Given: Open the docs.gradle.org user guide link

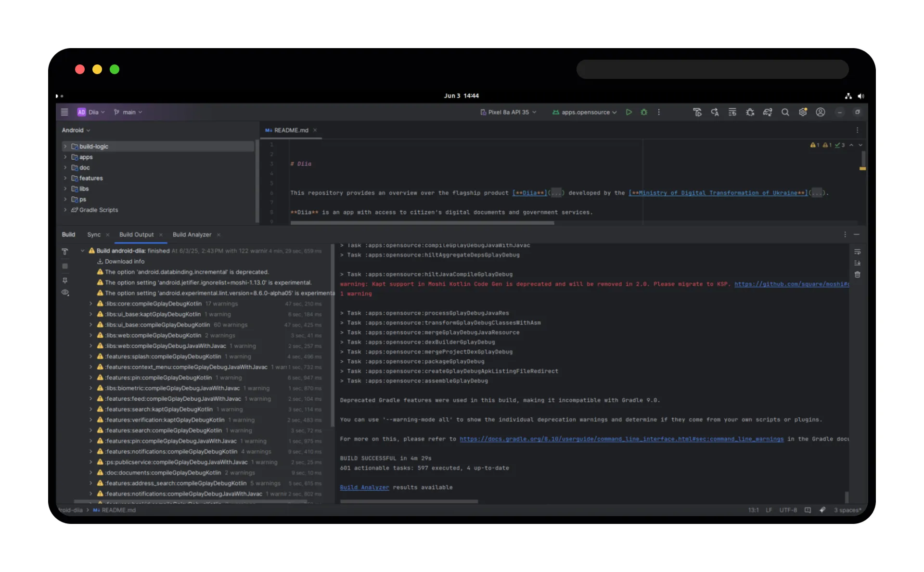Looking at the screenshot, I should point(621,439).
